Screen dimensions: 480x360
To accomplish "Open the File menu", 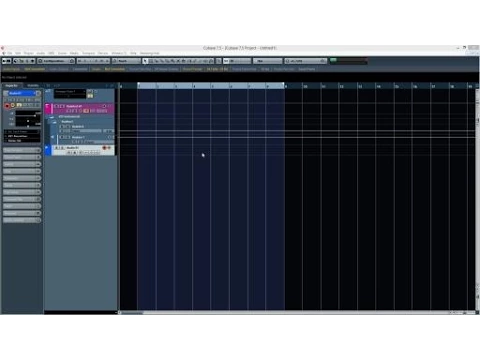I will (x=10, y=53).
